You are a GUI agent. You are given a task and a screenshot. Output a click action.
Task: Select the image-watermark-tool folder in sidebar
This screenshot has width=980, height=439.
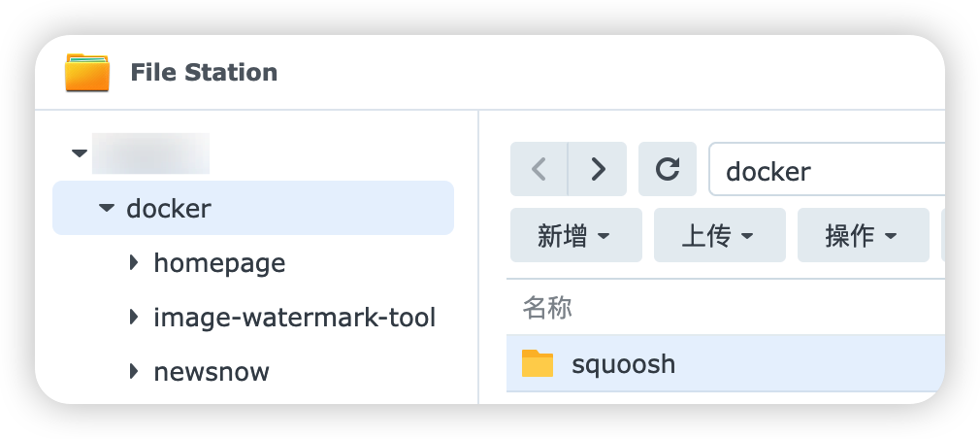point(294,317)
